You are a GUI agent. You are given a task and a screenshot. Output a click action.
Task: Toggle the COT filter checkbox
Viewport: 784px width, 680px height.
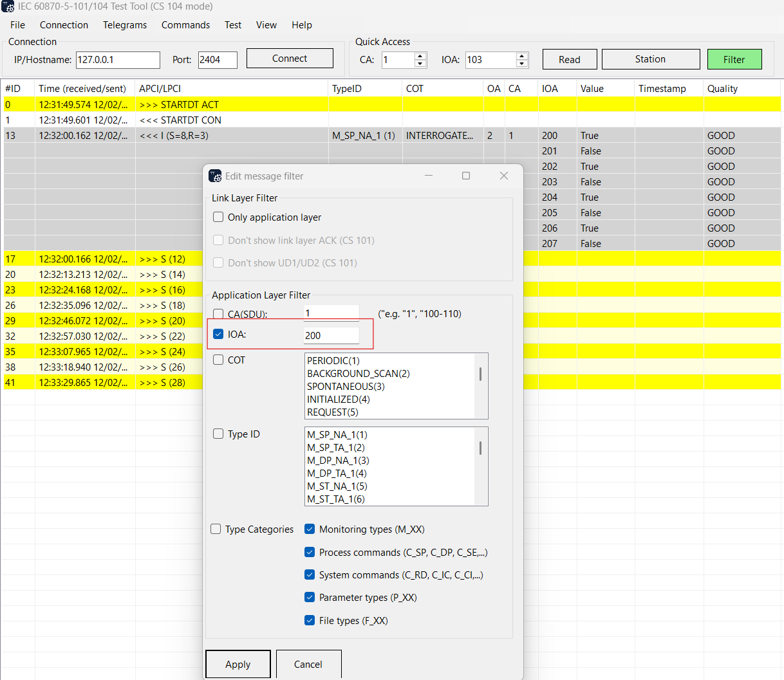point(218,360)
